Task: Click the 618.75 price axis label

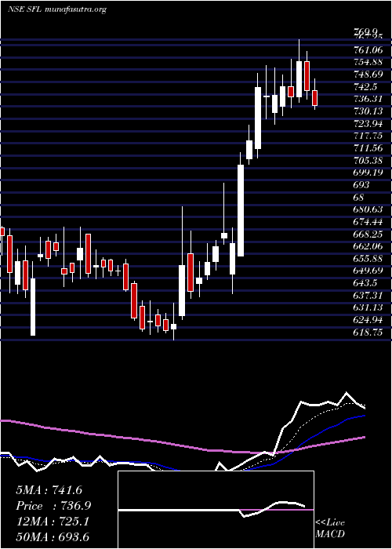Action: [368, 333]
